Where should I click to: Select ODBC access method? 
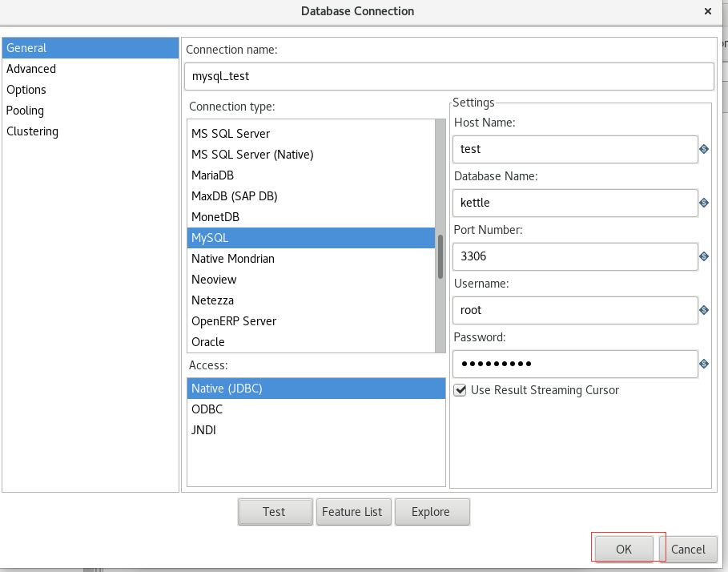[x=316, y=409]
